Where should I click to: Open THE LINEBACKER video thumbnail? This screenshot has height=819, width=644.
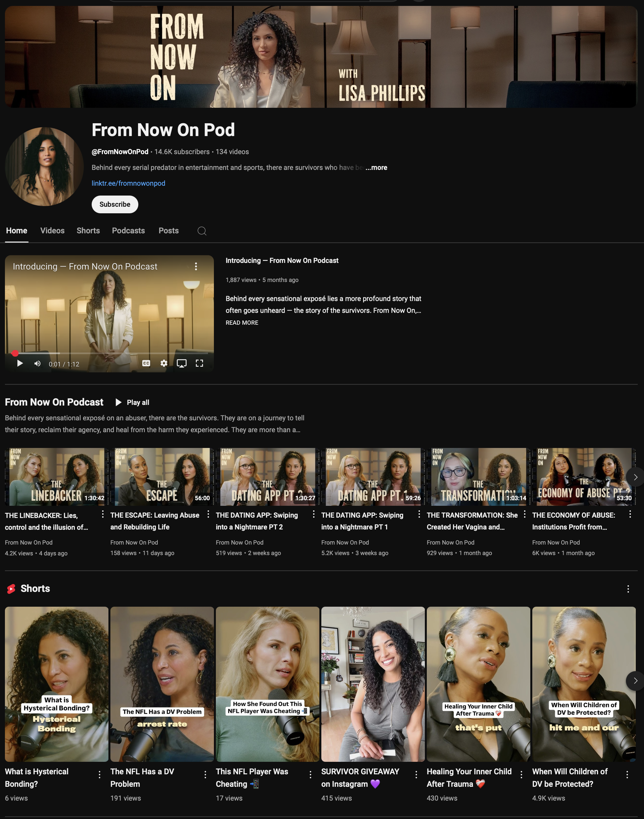[x=57, y=477]
